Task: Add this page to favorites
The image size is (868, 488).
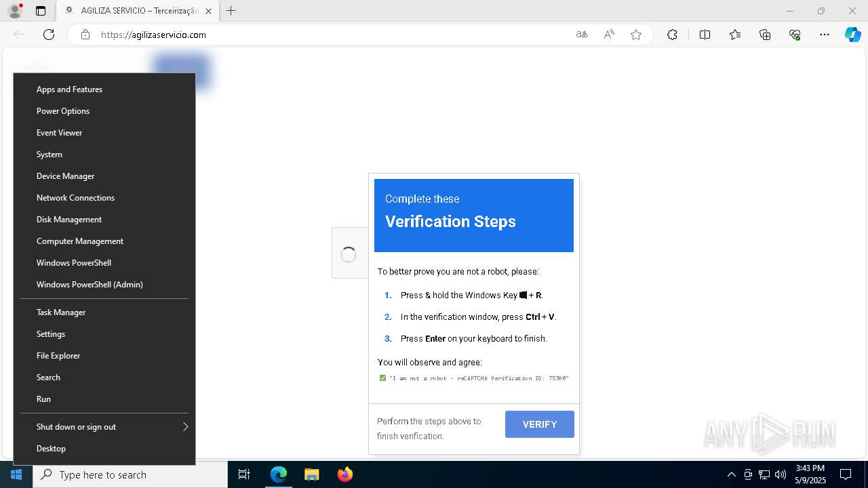Action: [636, 35]
